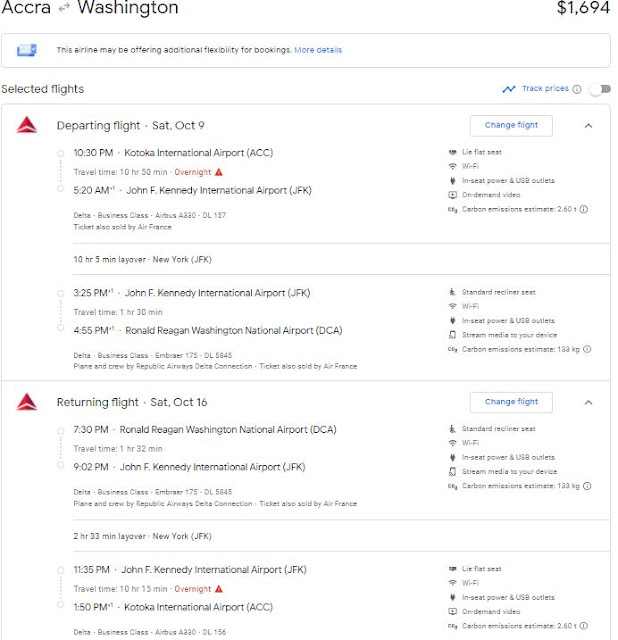Click the power outlet icon on returning DL 5845
Image resolution: width=618 pixels, height=640 pixels.
click(452, 457)
